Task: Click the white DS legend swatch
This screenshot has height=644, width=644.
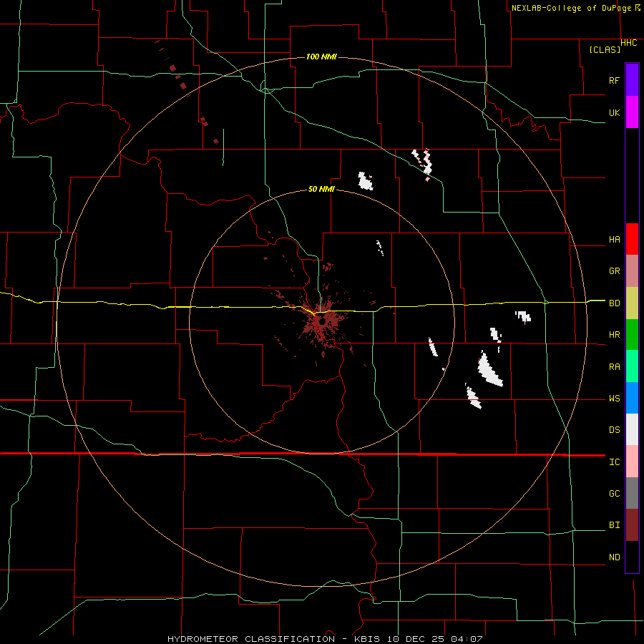Action: [632, 429]
